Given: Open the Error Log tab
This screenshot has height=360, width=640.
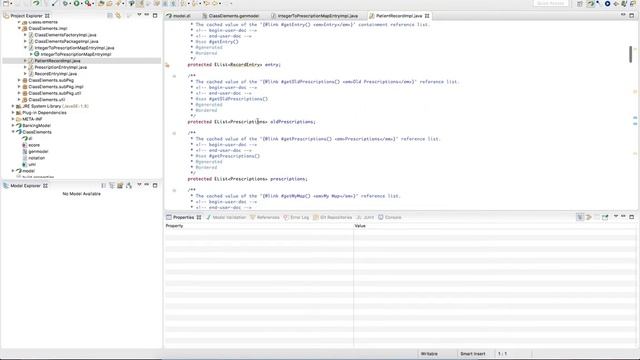Looking at the screenshot, I should click(296, 218).
